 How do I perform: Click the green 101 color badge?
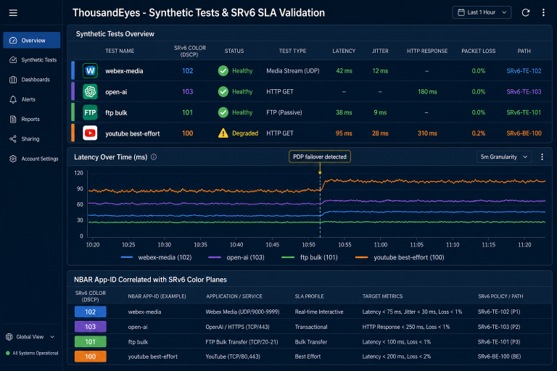tap(90, 342)
